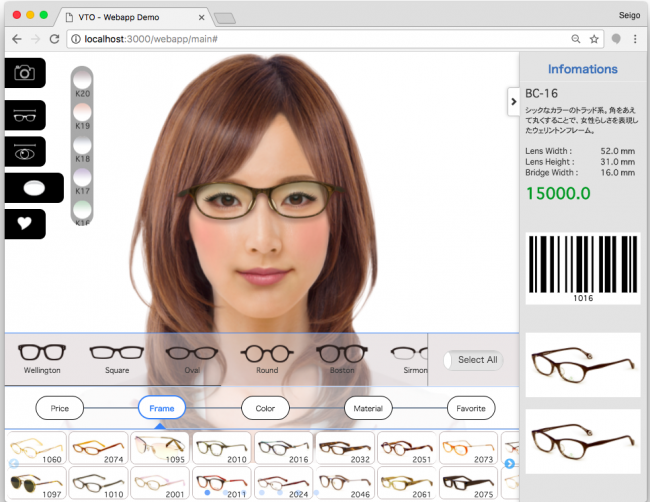Screen dimensions: 650x502
Task: Collapse the Infomations side panel
Action: point(513,101)
